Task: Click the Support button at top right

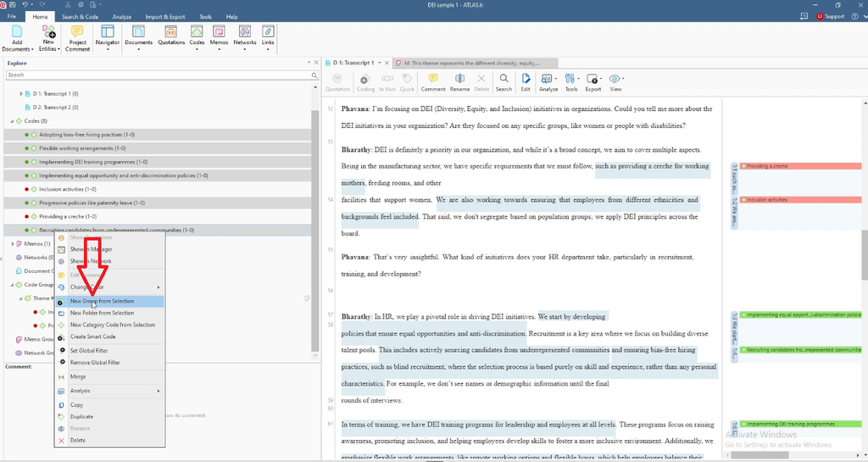Action: coord(831,17)
